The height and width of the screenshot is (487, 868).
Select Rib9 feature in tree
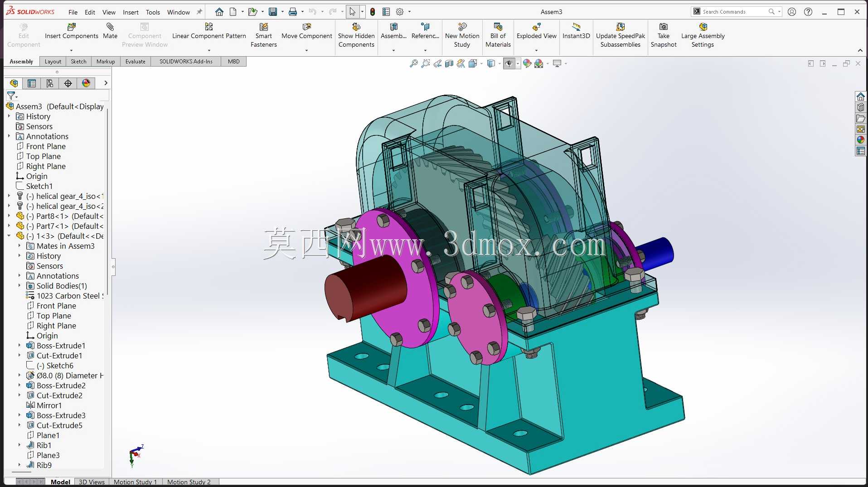pos(39,465)
